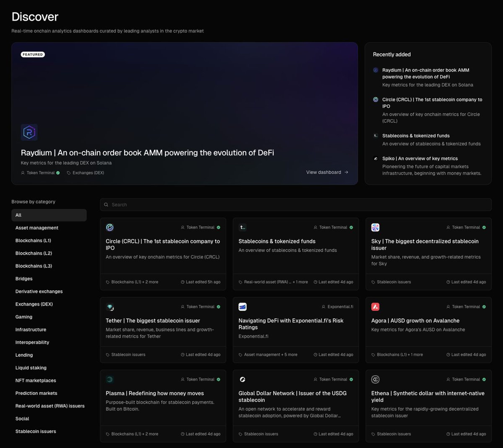Open Ethena Synthetic dollar card title
The image size is (503, 448).
(x=428, y=396)
